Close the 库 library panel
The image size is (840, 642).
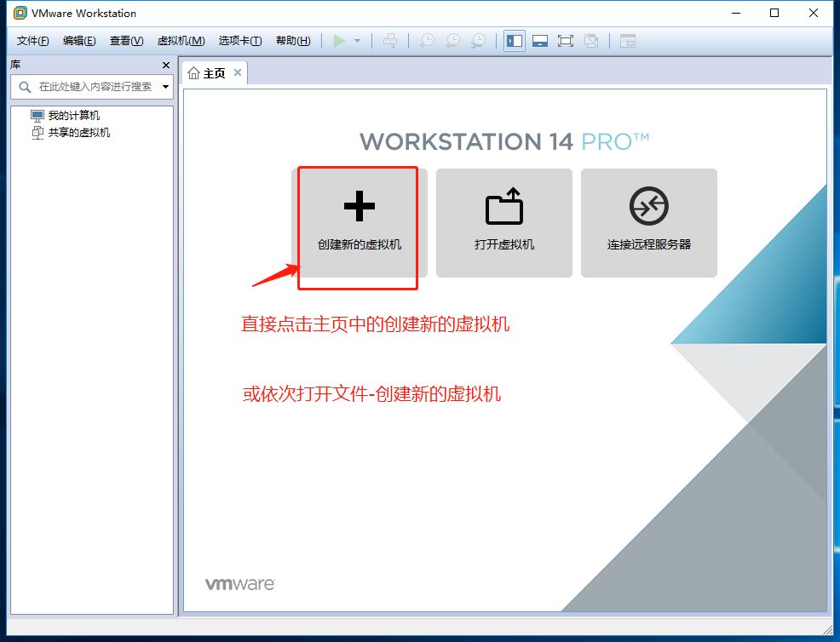[x=166, y=66]
